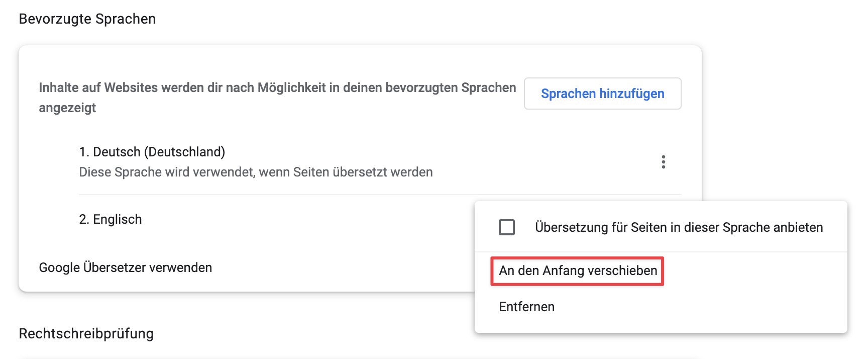868x359 pixels.
Task: Choose 'An den Anfang verschieben' in the menu
Action: pos(578,271)
